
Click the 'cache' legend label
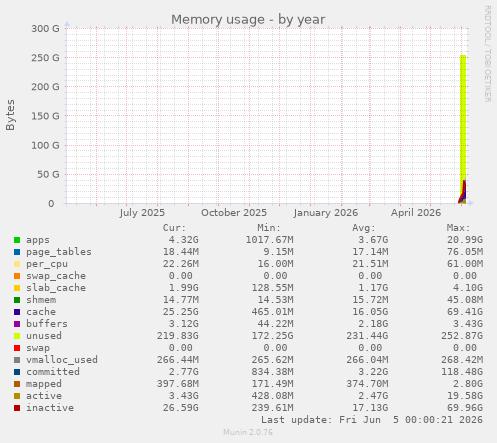41,312
